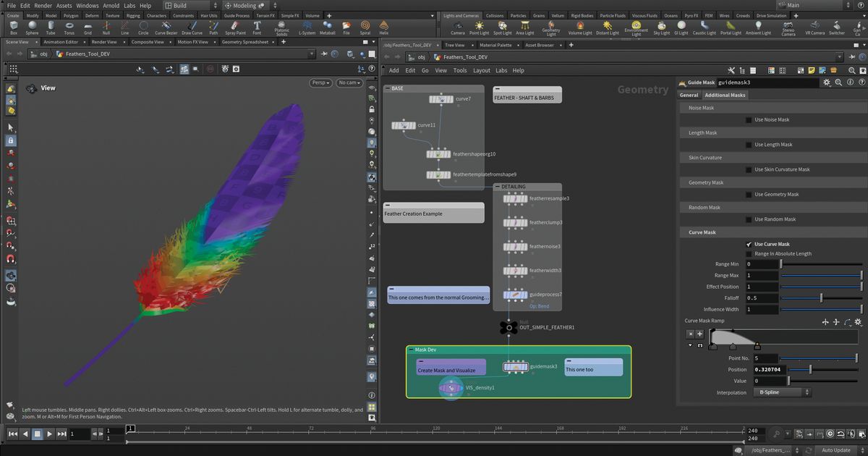Click the search magnifier in the network editor toolbar
The height and width of the screenshot is (456, 868).
click(x=852, y=70)
